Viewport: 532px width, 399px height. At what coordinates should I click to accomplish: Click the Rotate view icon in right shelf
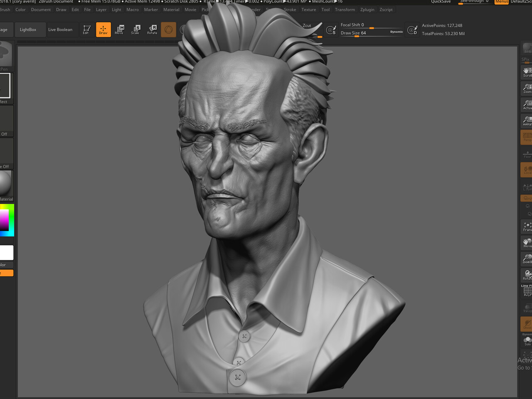527,275
